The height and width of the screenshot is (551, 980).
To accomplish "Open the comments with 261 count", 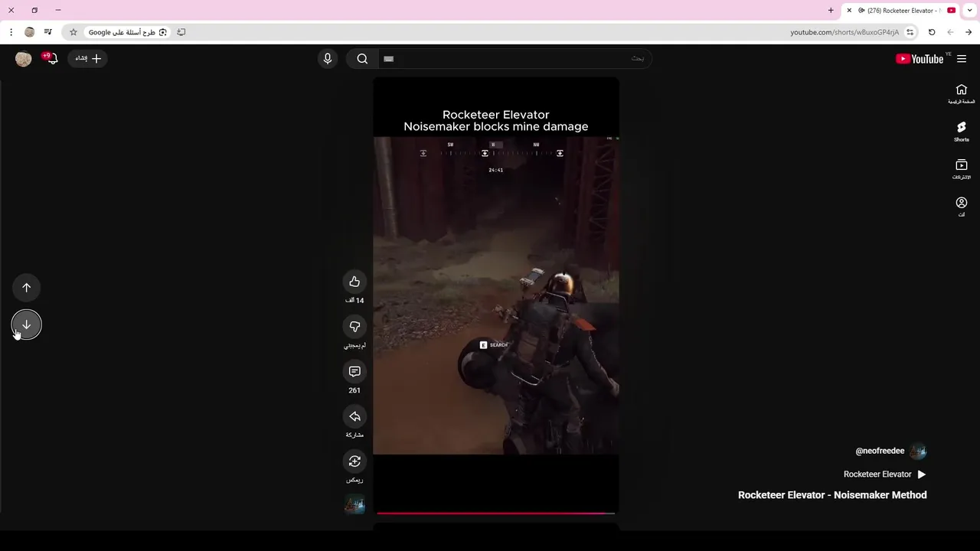I will 354,371.
